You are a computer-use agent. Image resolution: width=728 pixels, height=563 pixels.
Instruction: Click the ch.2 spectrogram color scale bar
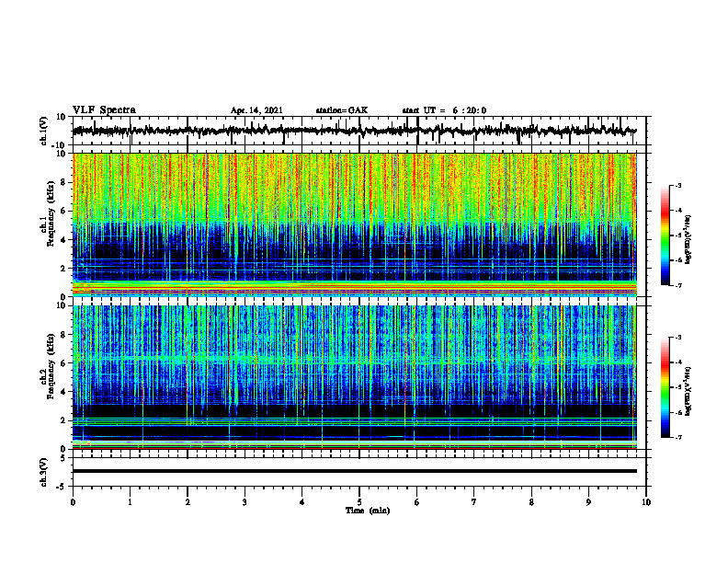pos(665,387)
